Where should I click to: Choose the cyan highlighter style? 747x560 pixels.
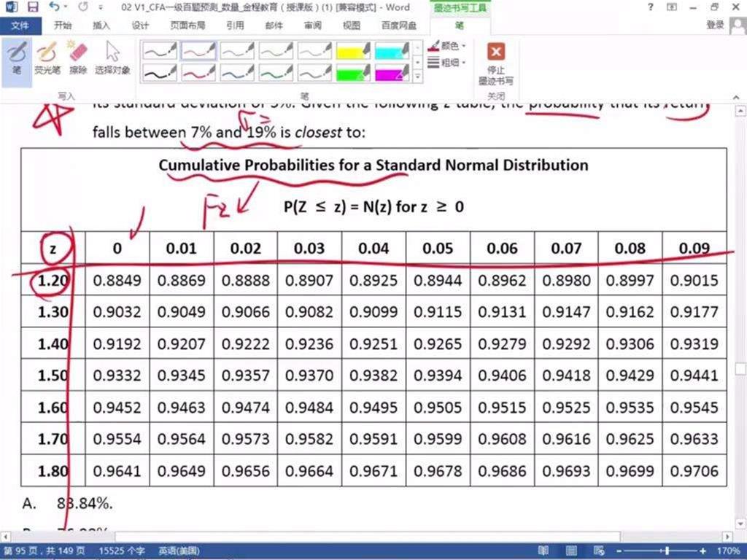click(391, 51)
